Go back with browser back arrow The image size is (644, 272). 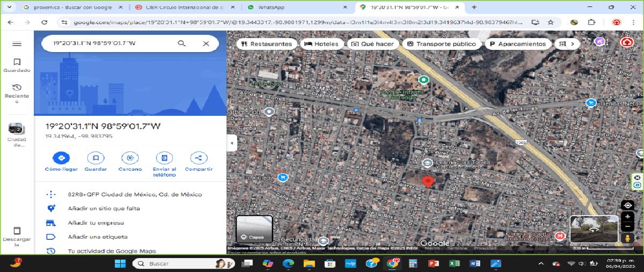pyautogui.click(x=11, y=23)
